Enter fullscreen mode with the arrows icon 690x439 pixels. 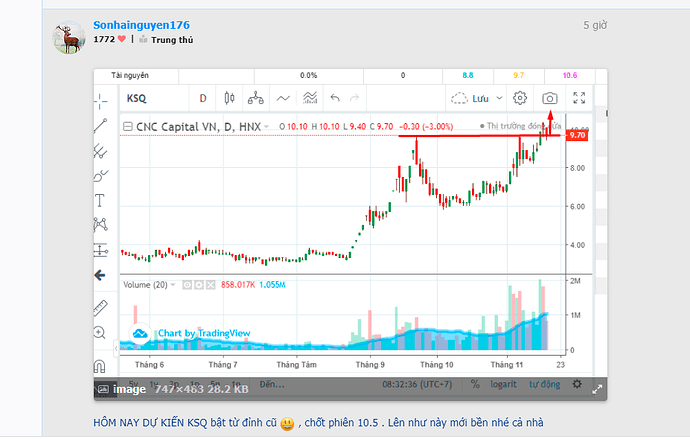click(x=579, y=98)
